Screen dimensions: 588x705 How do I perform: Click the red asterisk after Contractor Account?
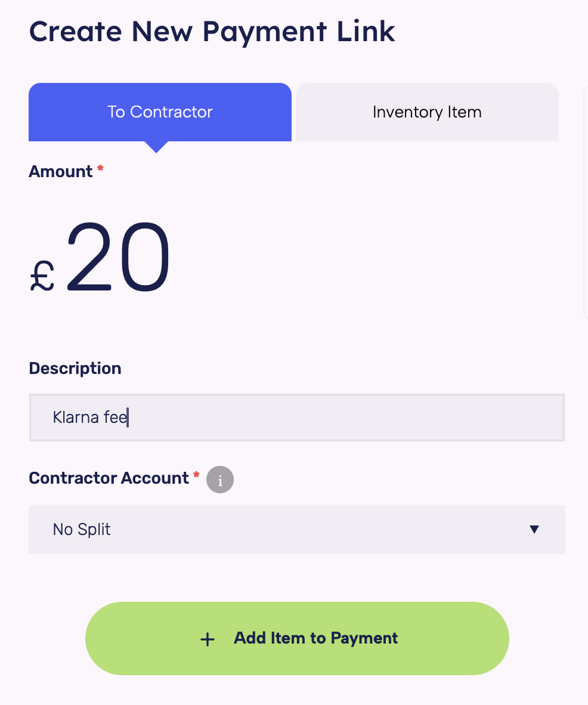coord(196,475)
